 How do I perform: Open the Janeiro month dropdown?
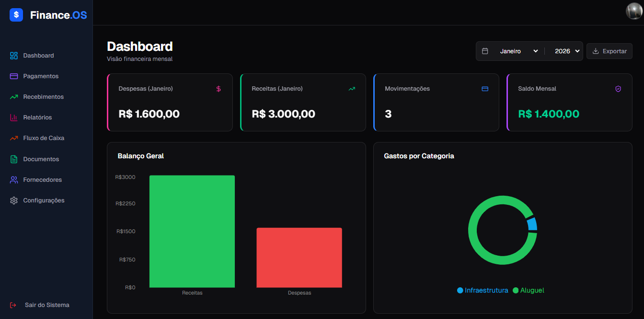[x=518, y=51]
